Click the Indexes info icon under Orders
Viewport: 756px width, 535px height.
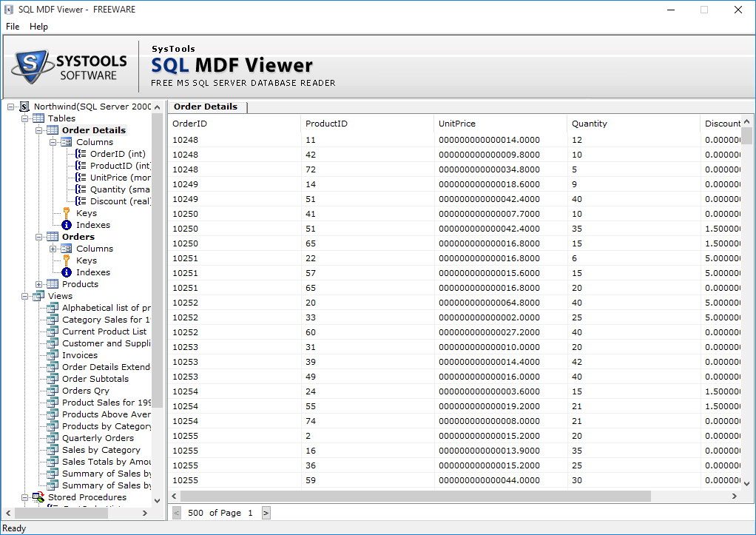click(67, 272)
